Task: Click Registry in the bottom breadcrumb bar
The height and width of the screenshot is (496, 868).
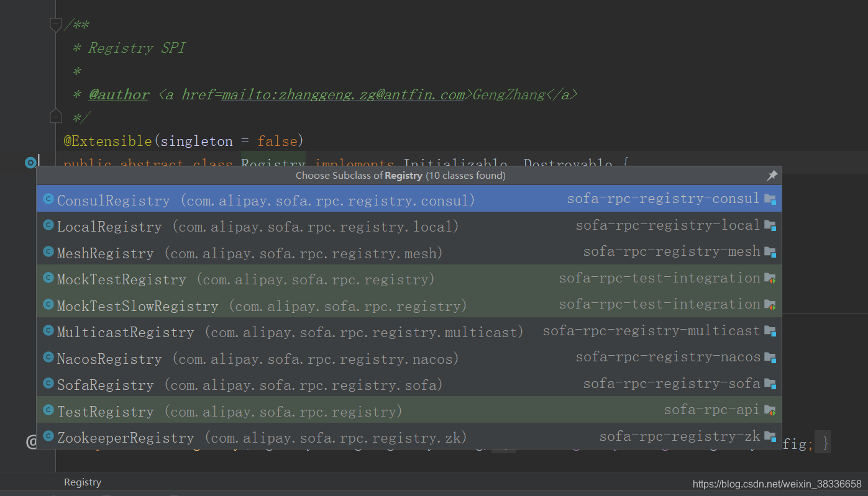Action: click(x=83, y=482)
